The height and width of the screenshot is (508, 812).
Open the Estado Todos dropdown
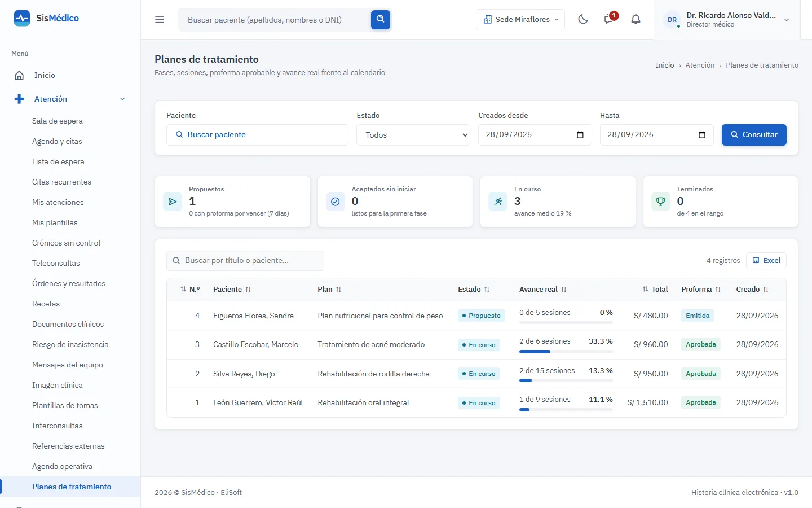click(x=413, y=135)
